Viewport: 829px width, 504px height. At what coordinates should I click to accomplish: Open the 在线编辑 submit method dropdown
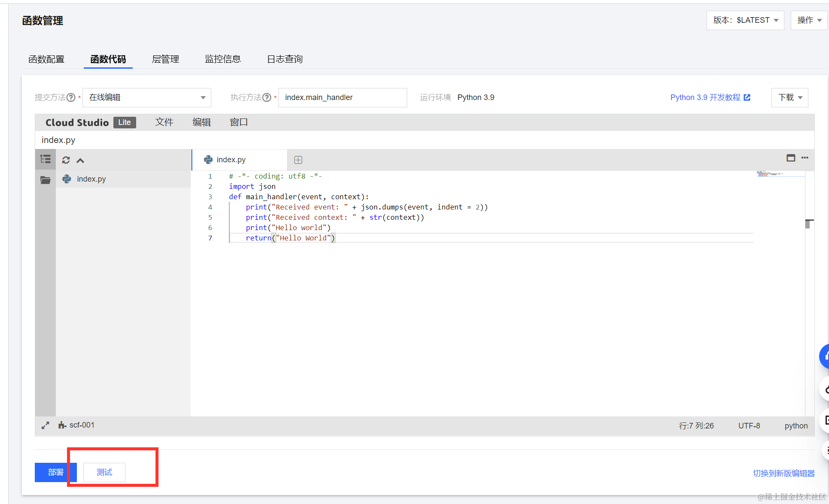[x=147, y=97]
